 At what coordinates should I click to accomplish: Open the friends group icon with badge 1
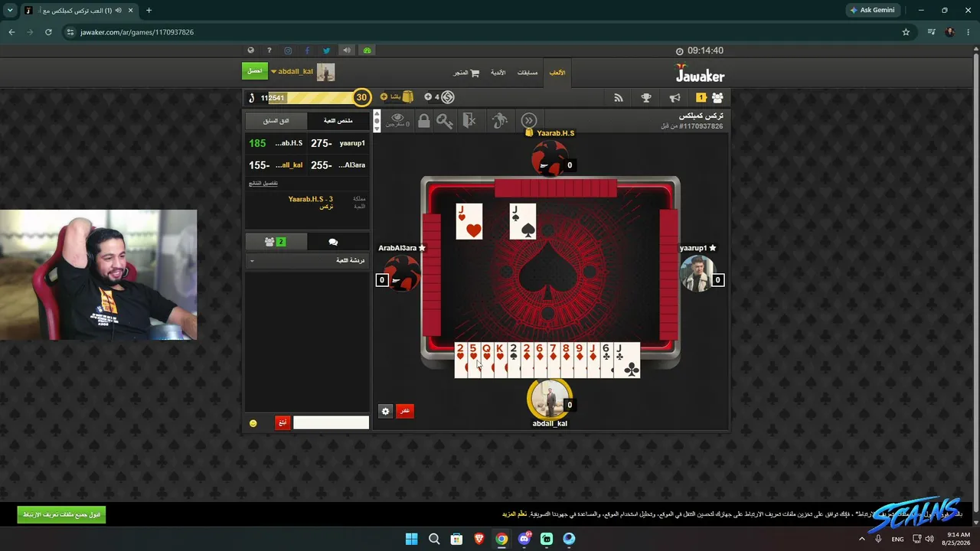710,97
